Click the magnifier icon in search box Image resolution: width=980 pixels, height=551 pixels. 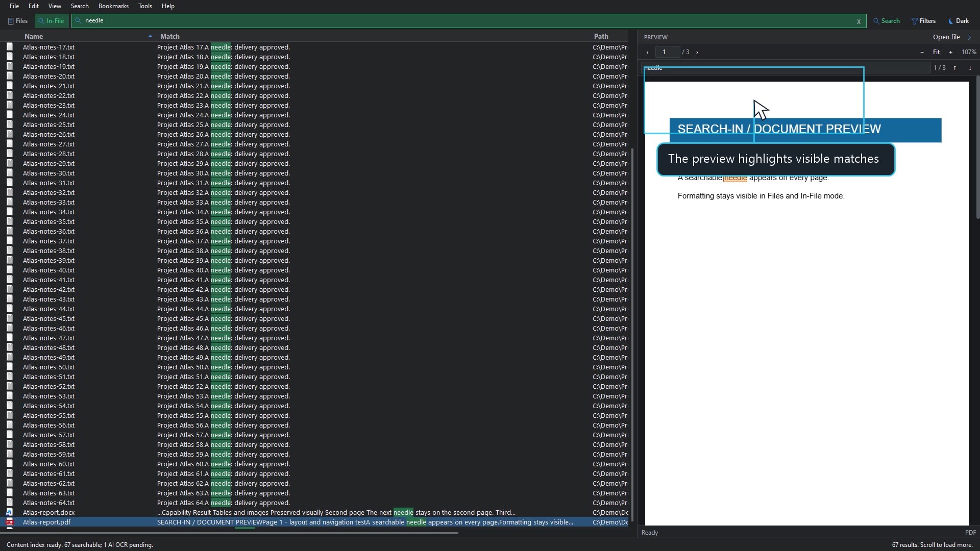pos(78,21)
